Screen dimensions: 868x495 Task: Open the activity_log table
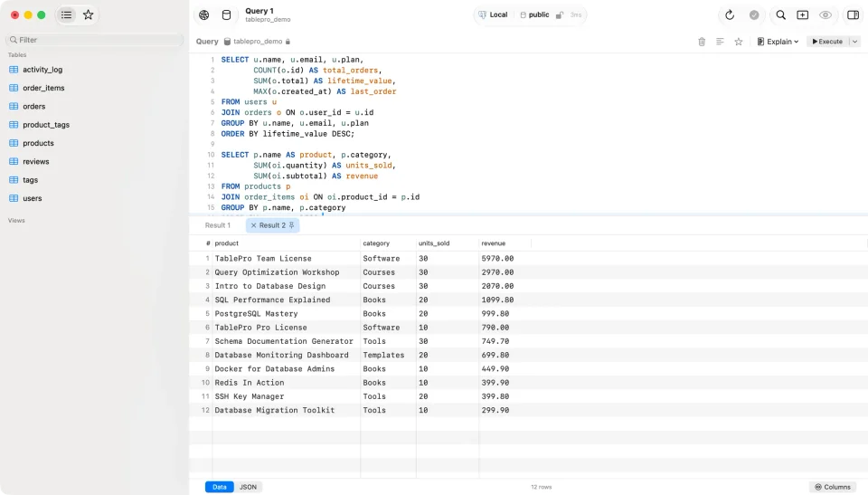[42, 70]
